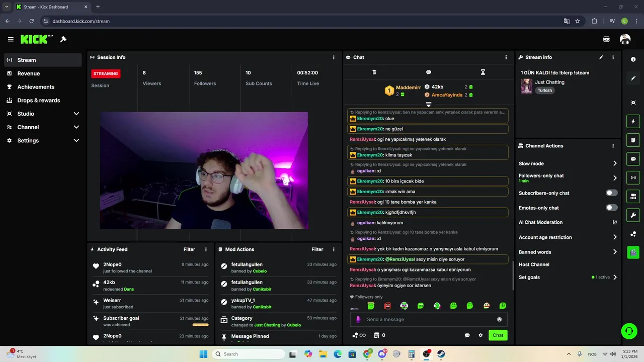
Task: Click the green Chat send button
Action: (498, 335)
